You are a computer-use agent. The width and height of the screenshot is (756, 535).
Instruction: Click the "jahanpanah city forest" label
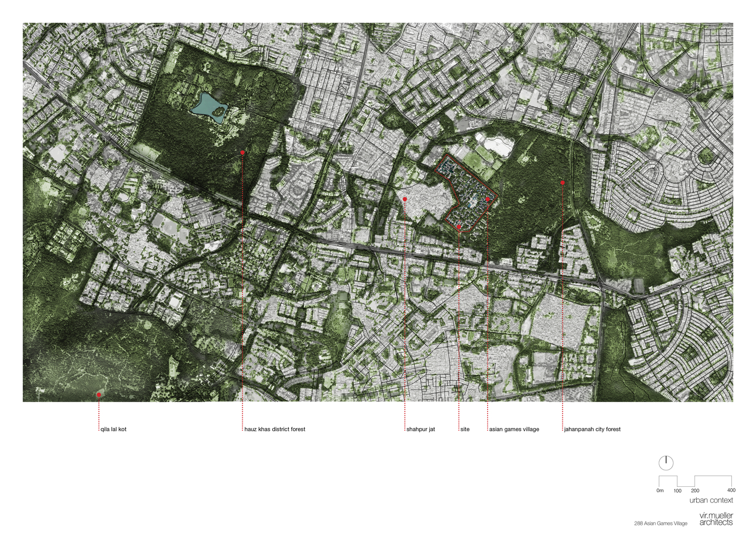pyautogui.click(x=592, y=429)
